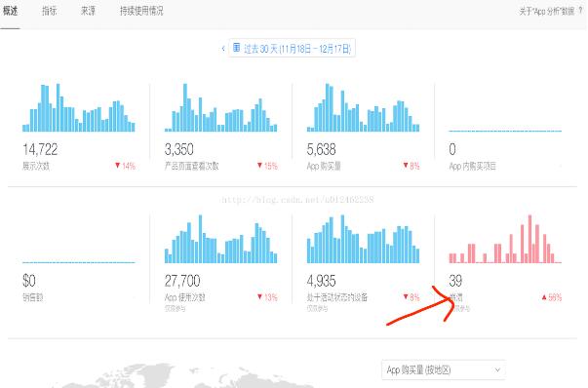Click the 处于活动状态的设备 bar chart
This screenshot has height=388, width=588.
(363, 239)
